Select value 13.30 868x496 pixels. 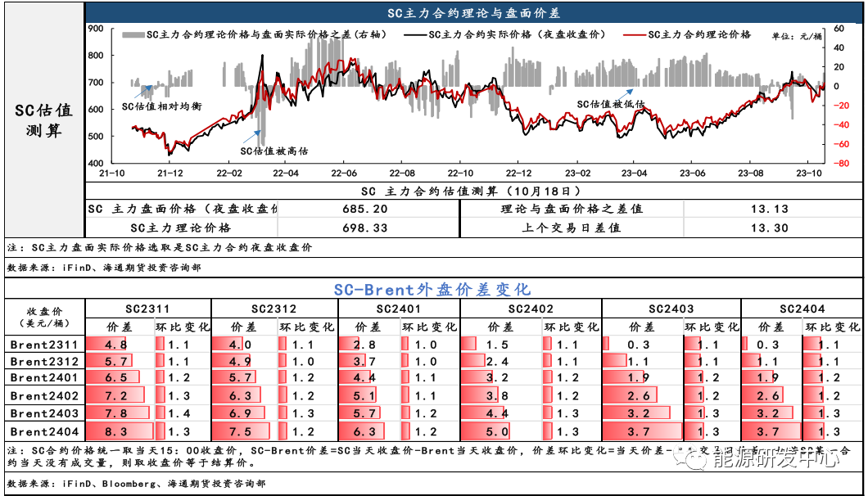tap(770, 228)
